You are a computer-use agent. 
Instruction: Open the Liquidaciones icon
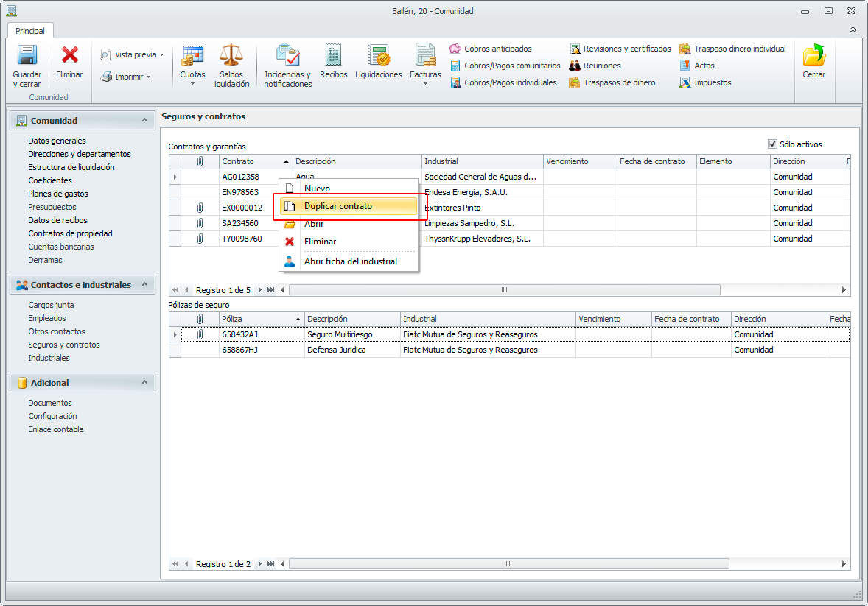pos(379,55)
